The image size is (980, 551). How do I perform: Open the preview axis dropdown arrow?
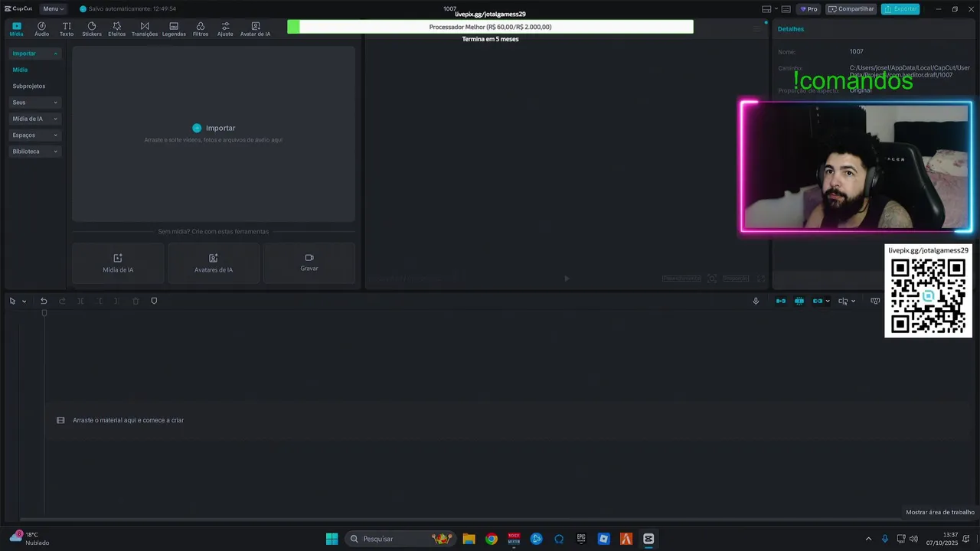coord(853,302)
